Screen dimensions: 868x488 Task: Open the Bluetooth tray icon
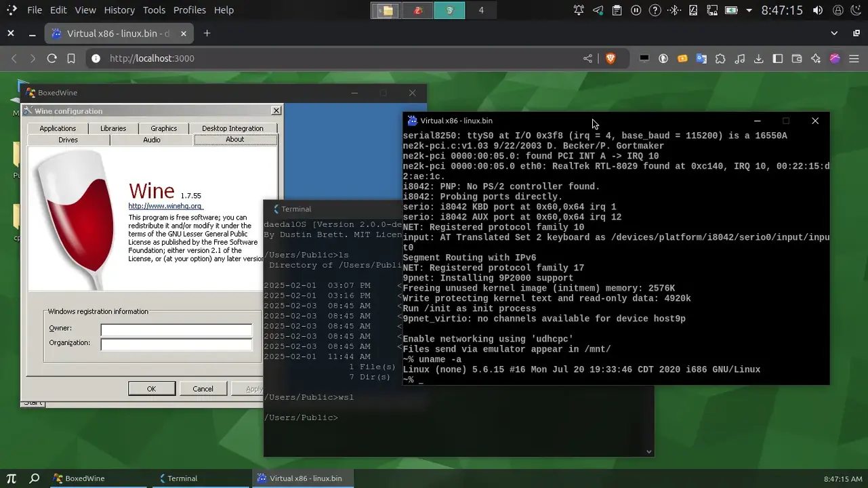674,10
